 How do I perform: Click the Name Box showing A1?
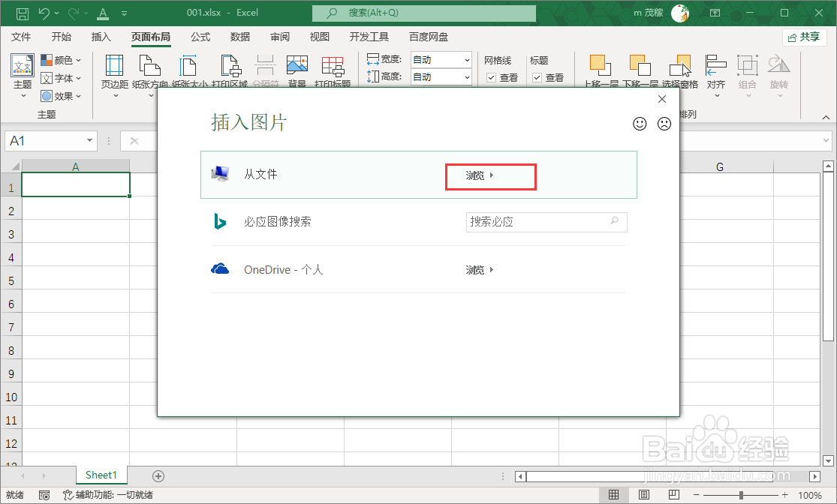click(x=45, y=141)
